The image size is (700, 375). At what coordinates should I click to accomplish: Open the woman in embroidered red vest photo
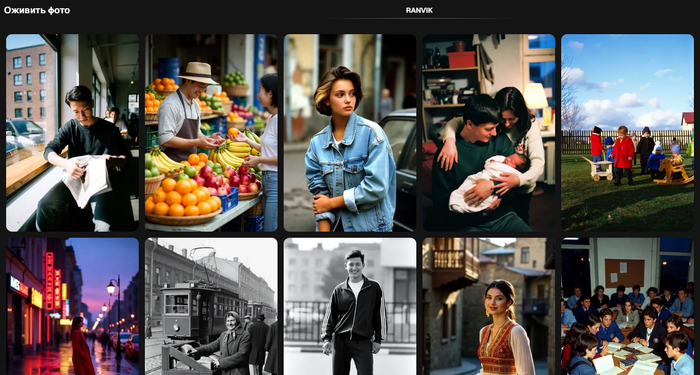pos(489,306)
